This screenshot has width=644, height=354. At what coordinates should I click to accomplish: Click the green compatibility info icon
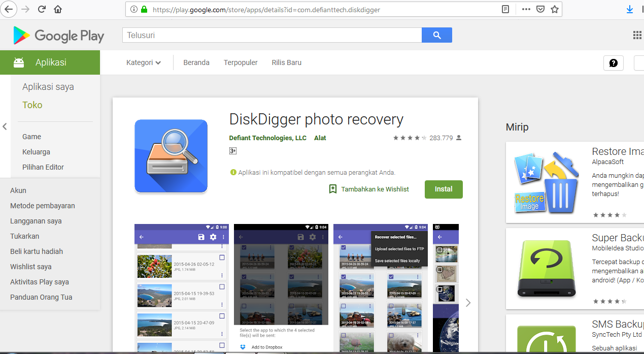pyautogui.click(x=233, y=172)
